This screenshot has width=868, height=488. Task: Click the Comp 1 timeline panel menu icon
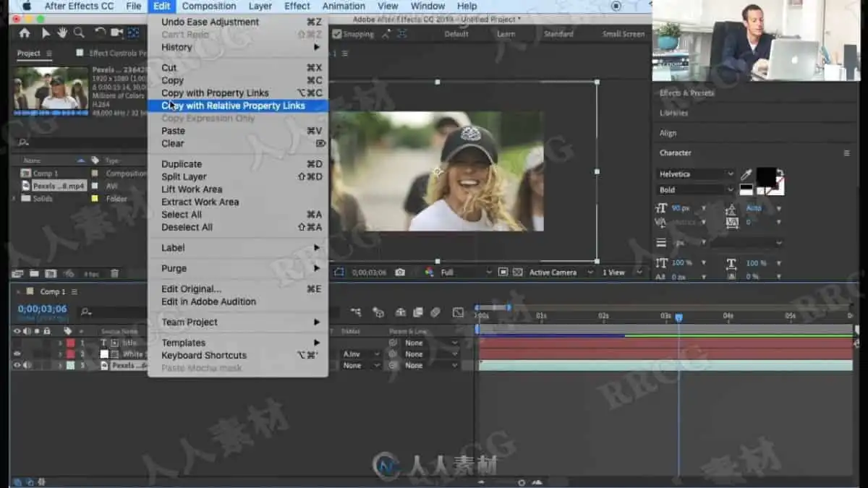click(x=74, y=292)
